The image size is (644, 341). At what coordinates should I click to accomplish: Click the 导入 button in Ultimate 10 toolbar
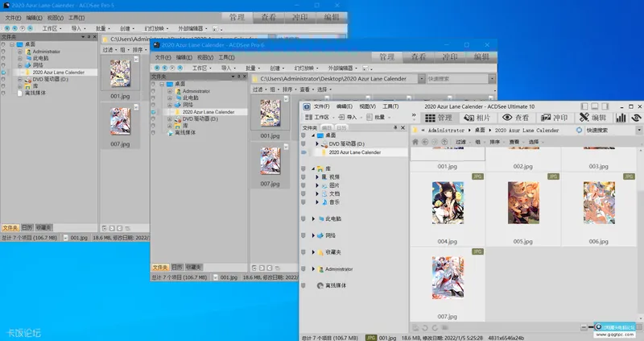click(349, 118)
